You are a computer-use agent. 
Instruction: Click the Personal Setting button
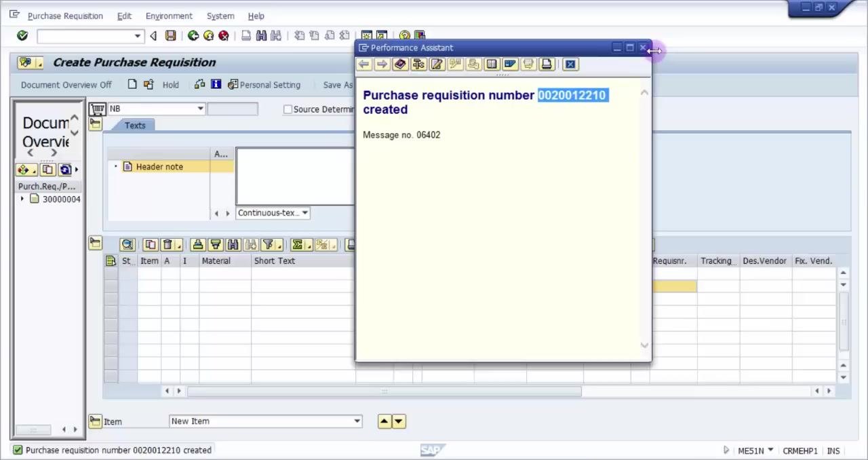pos(264,85)
